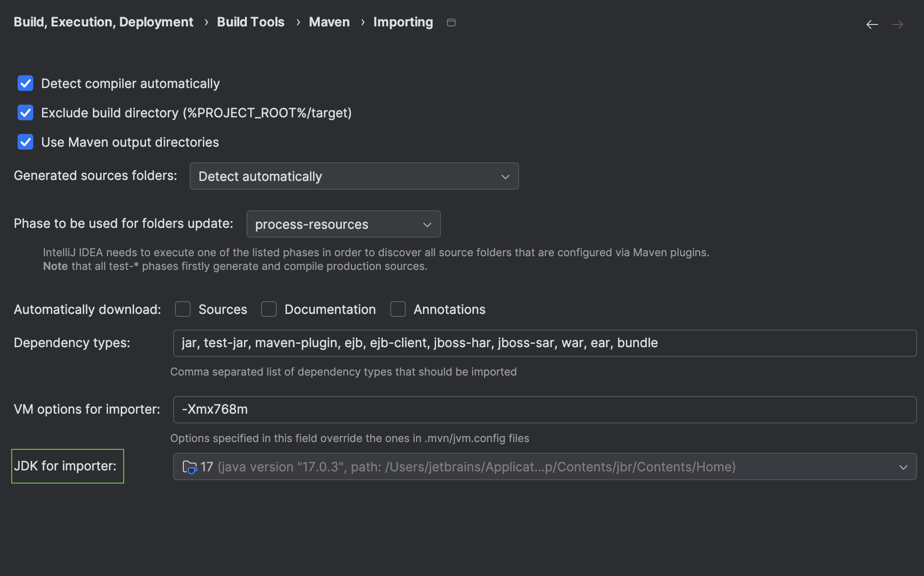Screen dimensions: 924x576
Task: Enable Annotations automatic download
Action: pyautogui.click(x=398, y=309)
